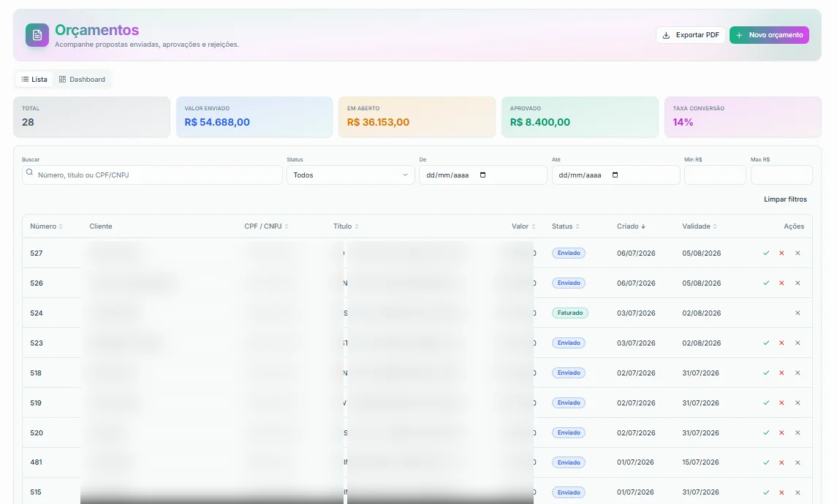Click the Max R$ input field
Screen dimensions: 837x504
click(781, 175)
